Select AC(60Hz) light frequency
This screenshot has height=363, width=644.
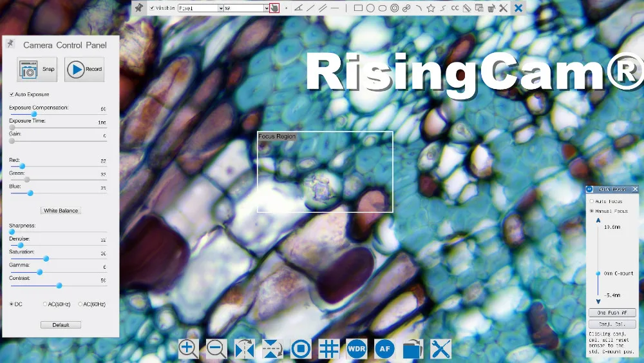80,304
